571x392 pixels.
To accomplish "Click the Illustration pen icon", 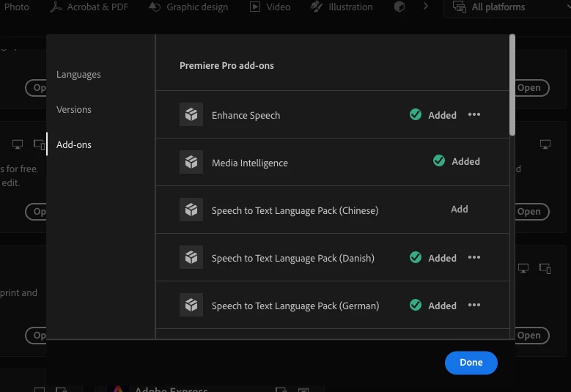I will (316, 7).
